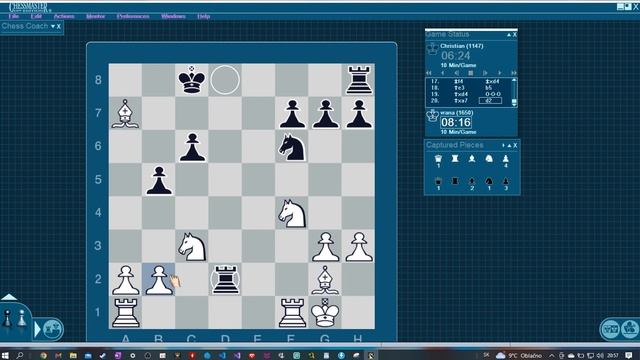Open the File menu
Image resolution: width=640 pixels, height=360 pixels.
coord(13,16)
